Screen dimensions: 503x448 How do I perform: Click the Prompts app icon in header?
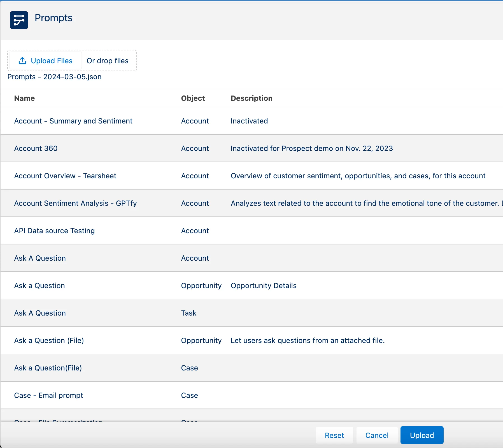(19, 20)
